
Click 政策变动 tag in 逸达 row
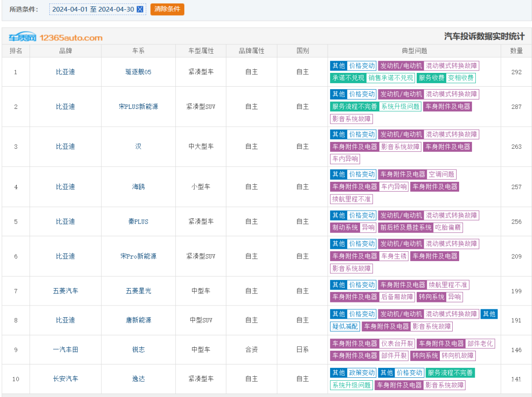point(362,373)
